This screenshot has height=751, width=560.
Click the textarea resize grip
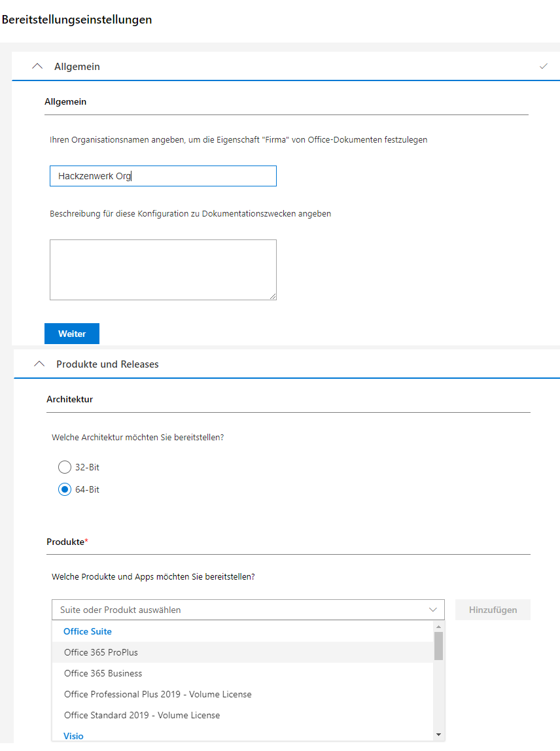pyautogui.click(x=273, y=296)
